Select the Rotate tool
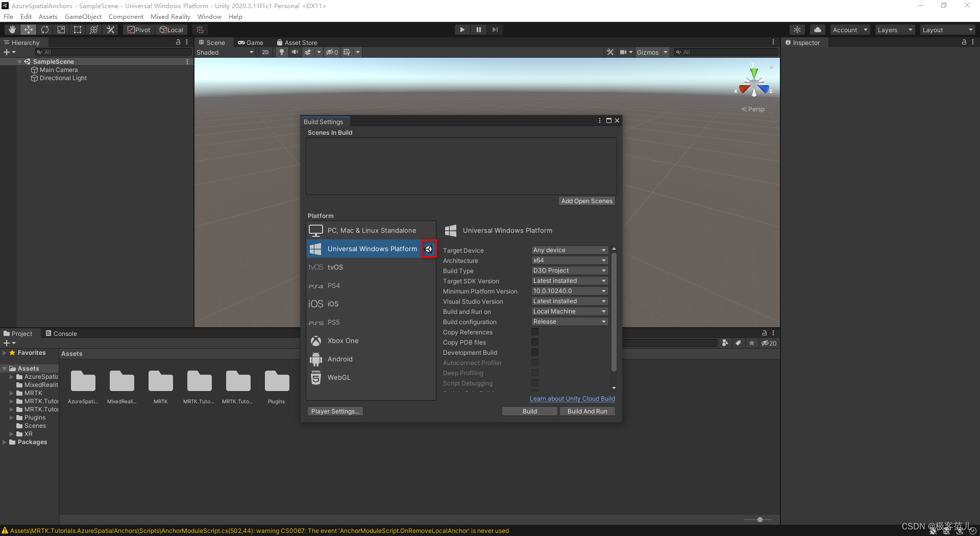Viewport: 980px width, 536px height. tap(45, 30)
